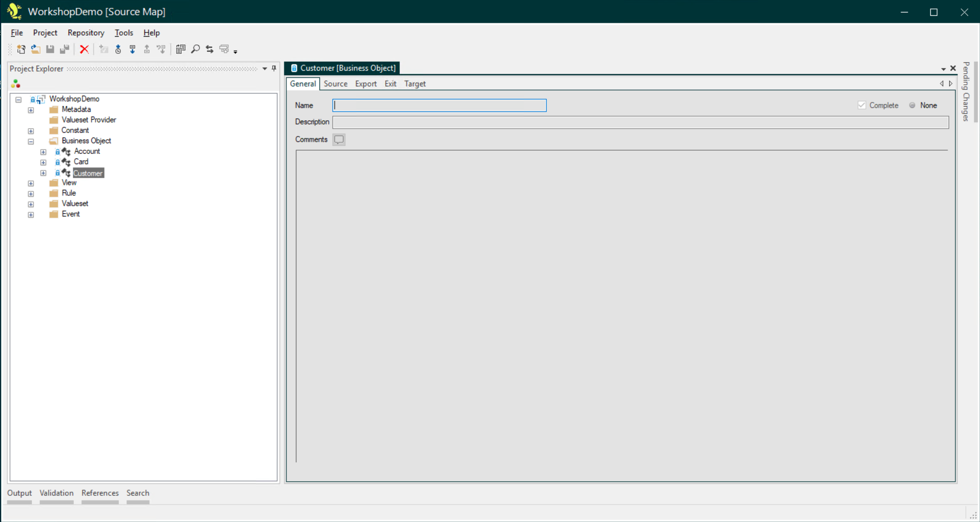The image size is (980, 522).
Task: Switch to the Source tab
Action: pos(335,84)
